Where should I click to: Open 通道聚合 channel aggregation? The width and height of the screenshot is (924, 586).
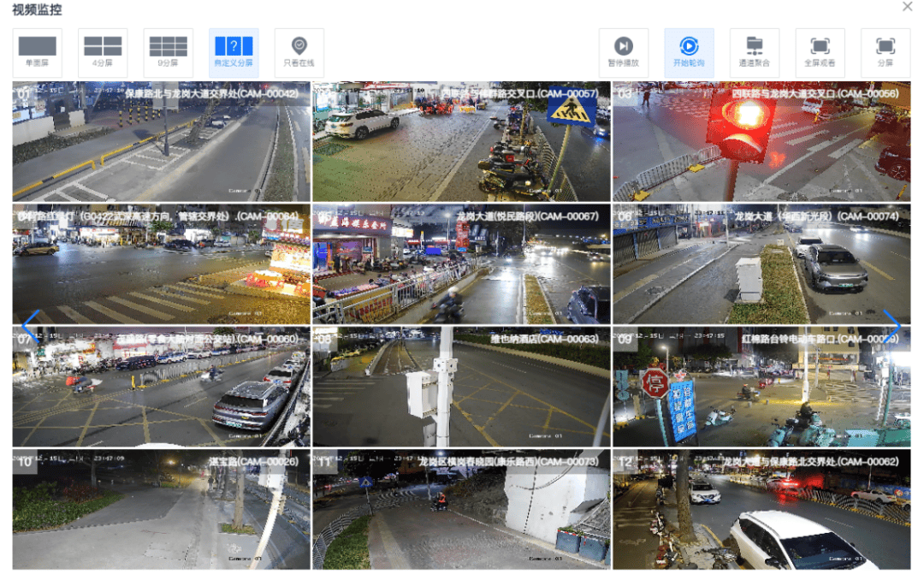(x=755, y=52)
